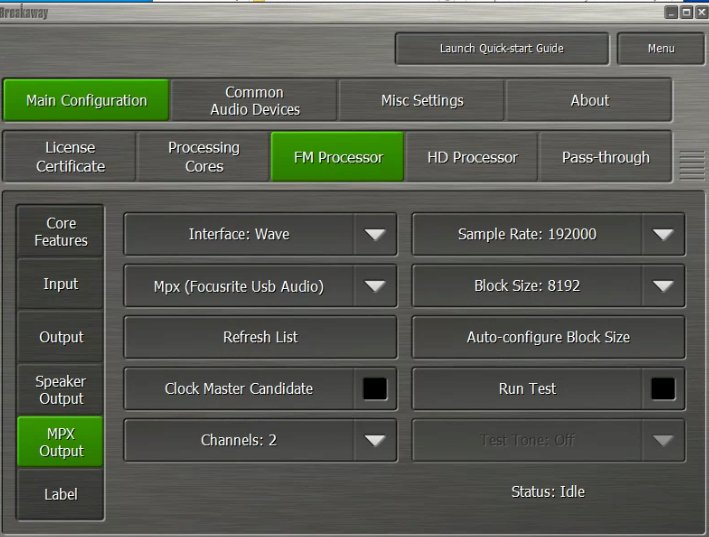Open the Menu button
Viewport: 709px width, 537px height.
[660, 48]
